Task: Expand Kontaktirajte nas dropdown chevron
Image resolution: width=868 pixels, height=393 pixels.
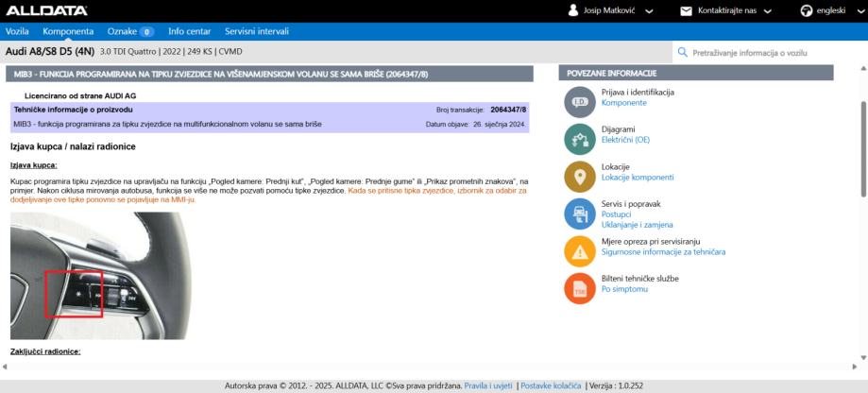Action: 767,11
